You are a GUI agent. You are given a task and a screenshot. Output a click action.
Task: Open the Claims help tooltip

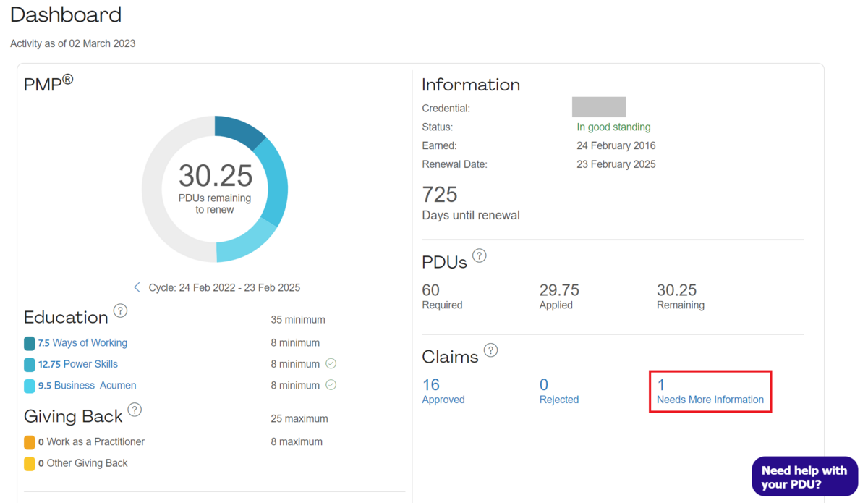point(491,350)
